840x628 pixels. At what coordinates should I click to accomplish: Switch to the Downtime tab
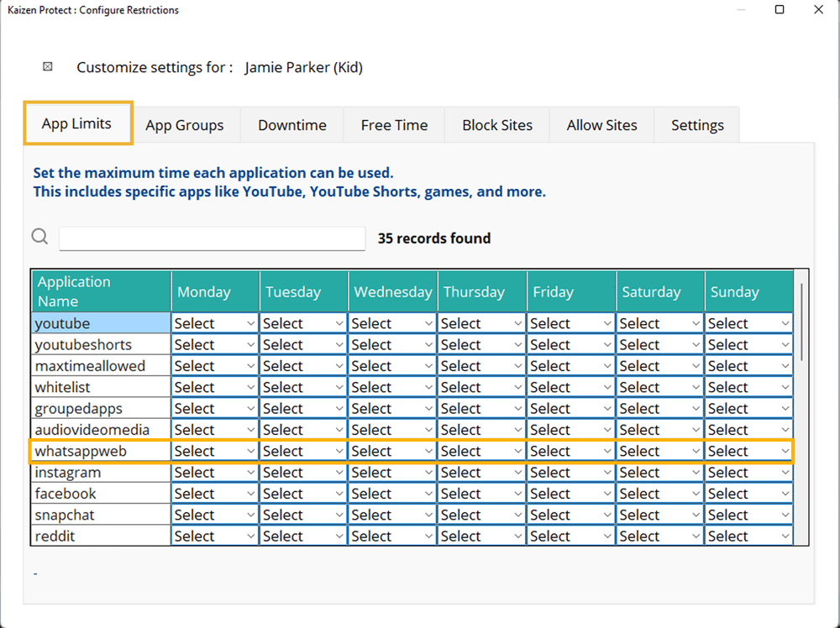[x=291, y=125]
